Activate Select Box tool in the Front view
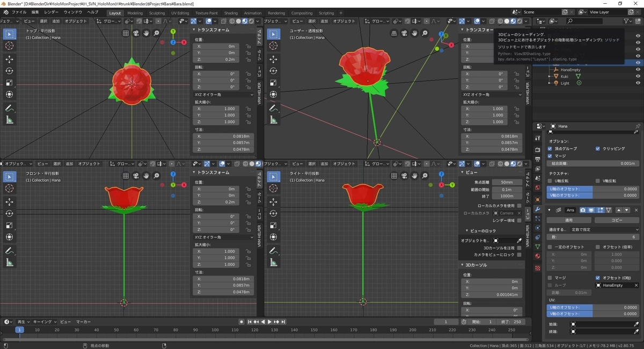Screen dimensions: 644x349 point(10,176)
